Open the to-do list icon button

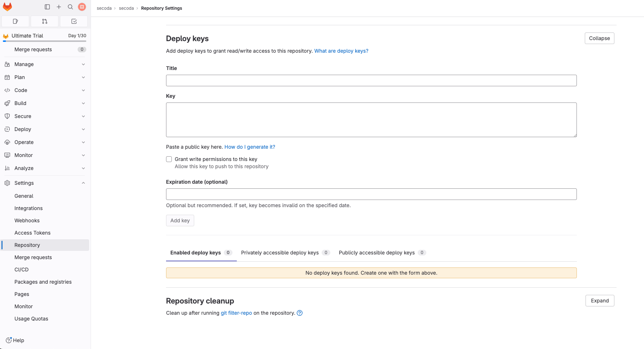(74, 21)
